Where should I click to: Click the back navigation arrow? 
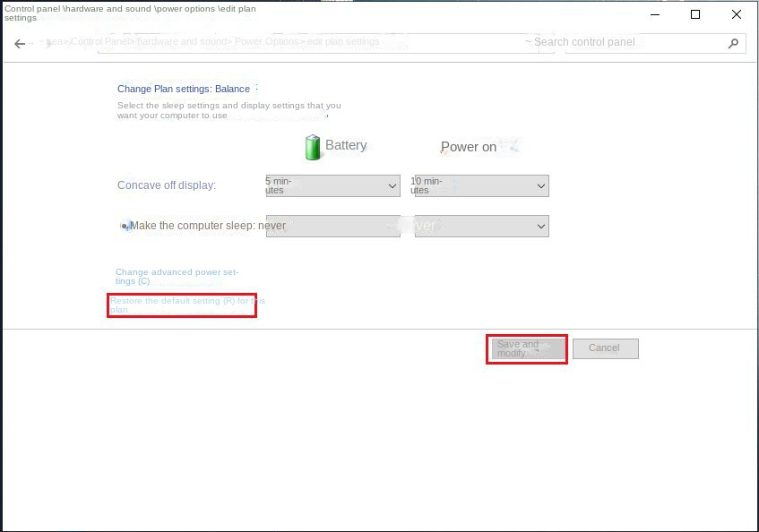pos(20,42)
